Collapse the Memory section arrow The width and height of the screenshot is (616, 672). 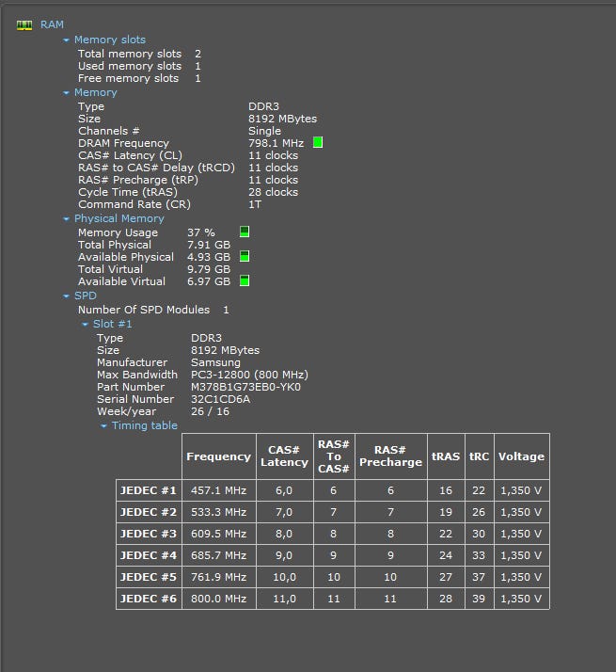pyautogui.click(x=66, y=93)
